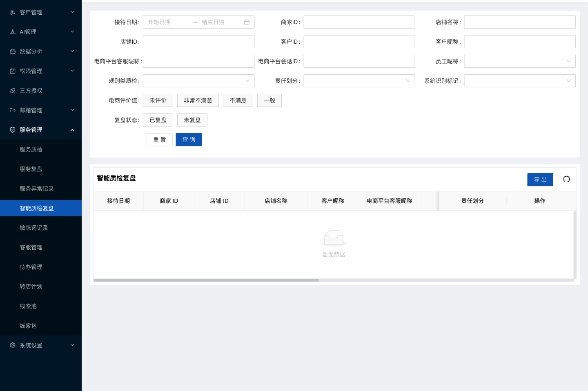The image size is (588, 391).
Task: Toggle the 已复盘 status filter
Action: coord(158,120)
